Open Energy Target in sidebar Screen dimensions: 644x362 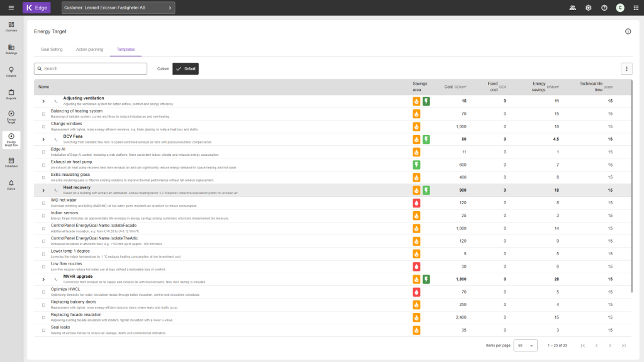tap(11, 117)
